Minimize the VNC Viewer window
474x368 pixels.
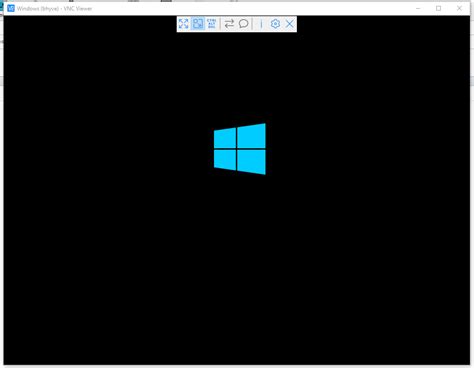(x=418, y=8)
